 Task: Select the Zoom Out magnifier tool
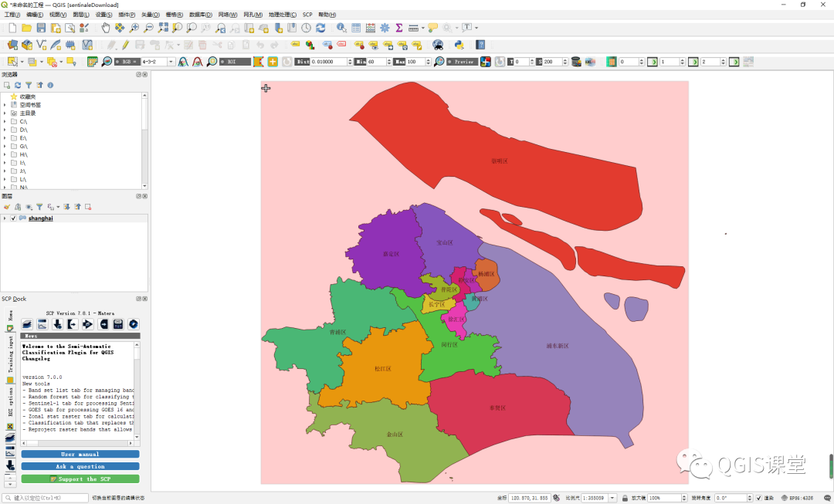pyautogui.click(x=148, y=28)
